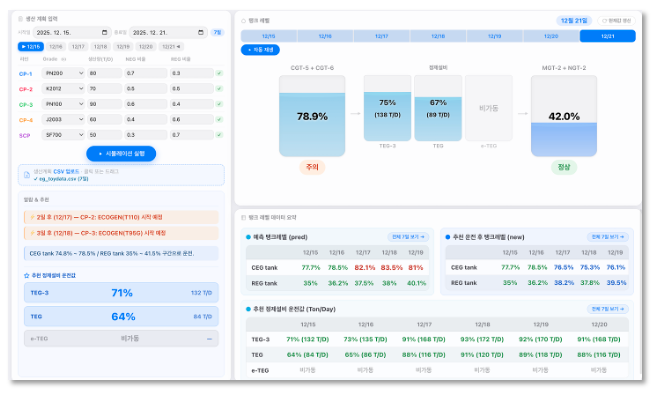Click the CEG tank 82.1% predicted value
The height and width of the screenshot is (403, 659).
tap(364, 268)
